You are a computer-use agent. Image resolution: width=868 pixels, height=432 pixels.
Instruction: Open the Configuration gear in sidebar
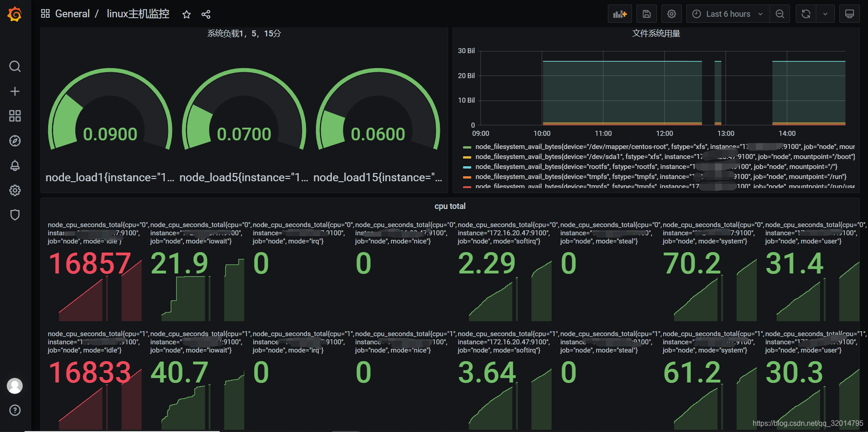click(15, 190)
